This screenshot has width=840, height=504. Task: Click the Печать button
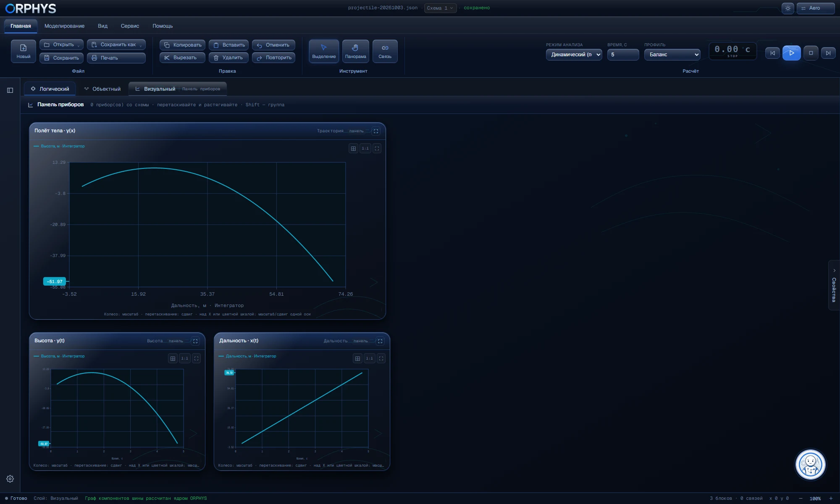point(116,58)
